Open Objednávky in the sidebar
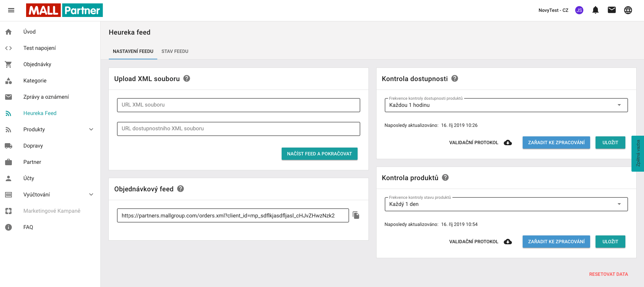The height and width of the screenshot is (287, 644). point(37,64)
